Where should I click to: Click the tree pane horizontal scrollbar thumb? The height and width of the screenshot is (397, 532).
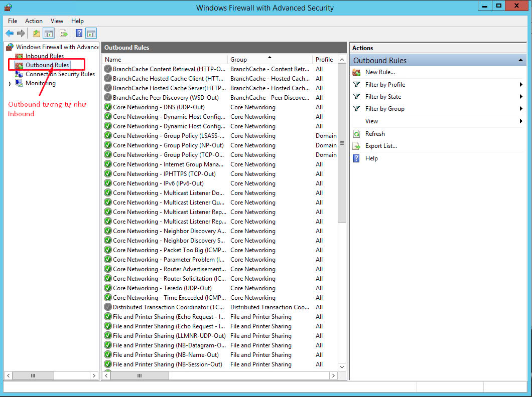pyautogui.click(x=33, y=375)
